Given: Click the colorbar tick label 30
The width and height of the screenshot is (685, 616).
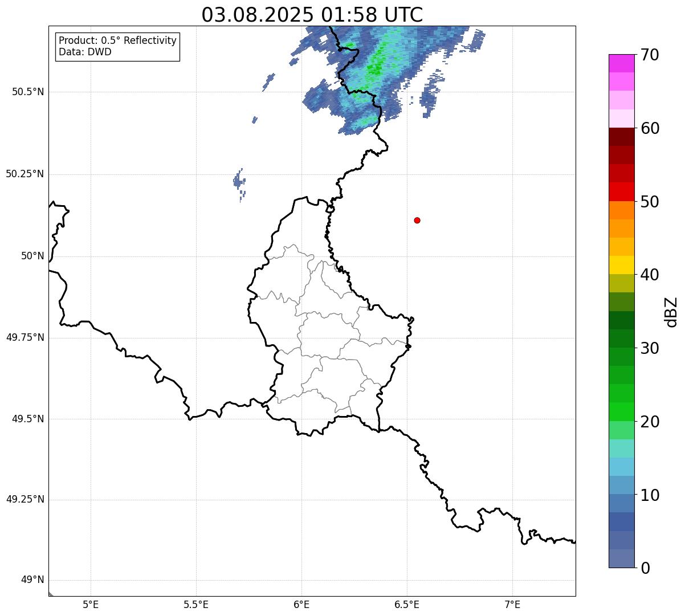Looking at the screenshot, I should click(x=650, y=348).
